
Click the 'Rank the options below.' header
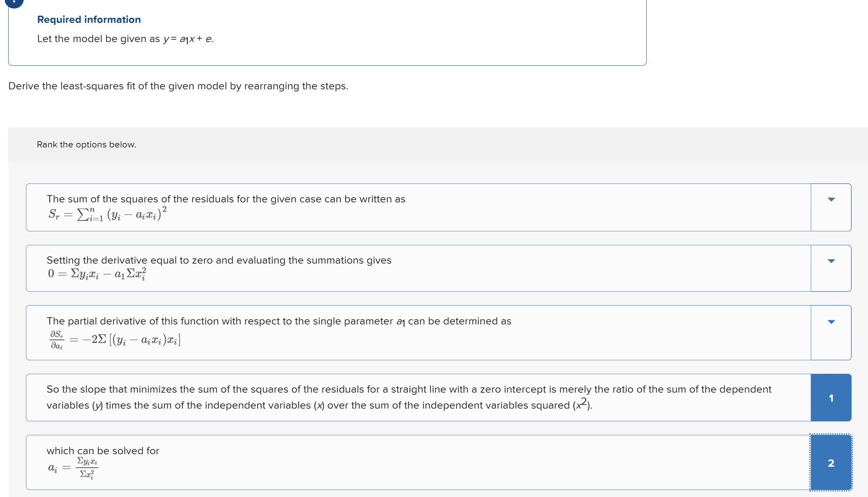tap(86, 144)
